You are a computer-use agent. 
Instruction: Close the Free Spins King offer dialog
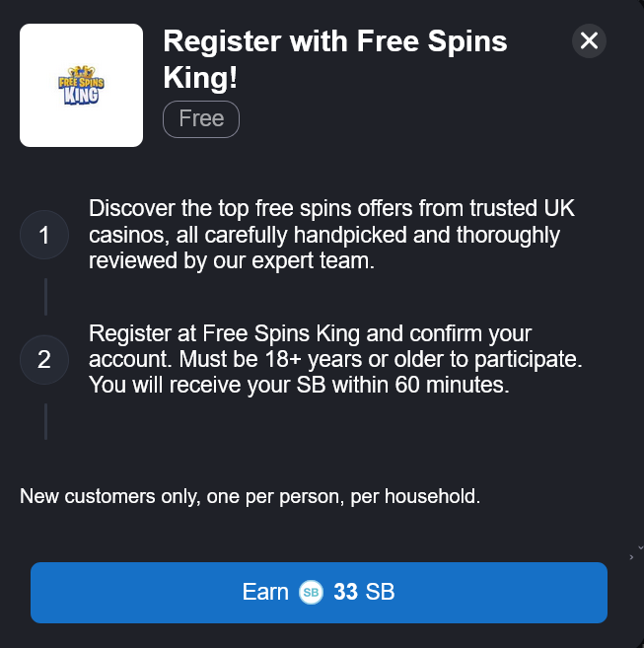tap(589, 40)
